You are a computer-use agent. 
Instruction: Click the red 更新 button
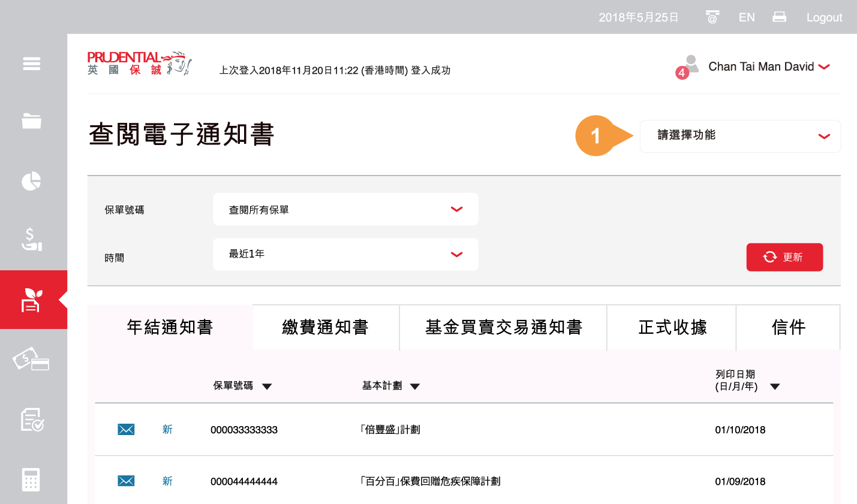click(784, 257)
